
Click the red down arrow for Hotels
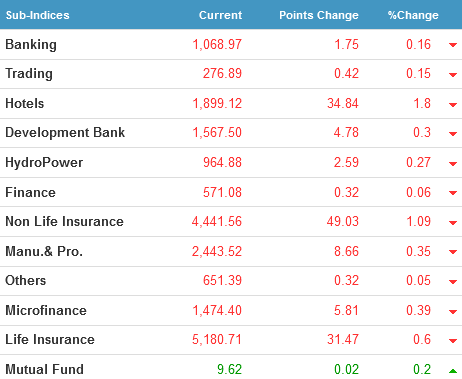click(453, 105)
